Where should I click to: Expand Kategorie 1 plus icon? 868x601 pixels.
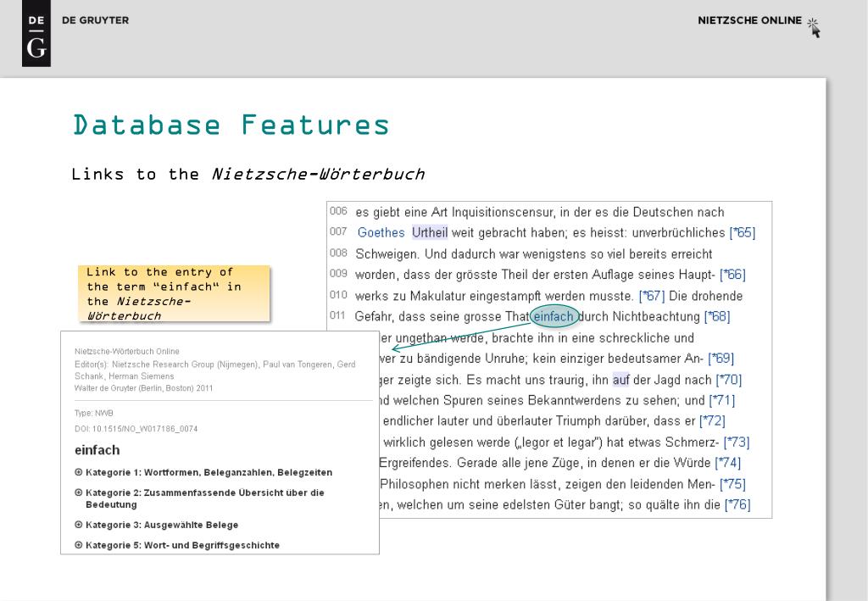coord(79,472)
